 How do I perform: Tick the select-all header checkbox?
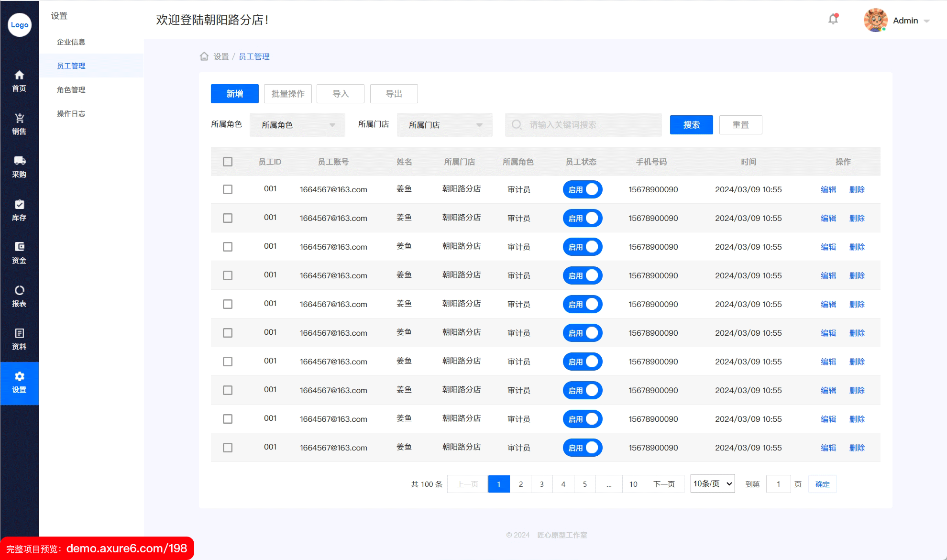click(228, 162)
